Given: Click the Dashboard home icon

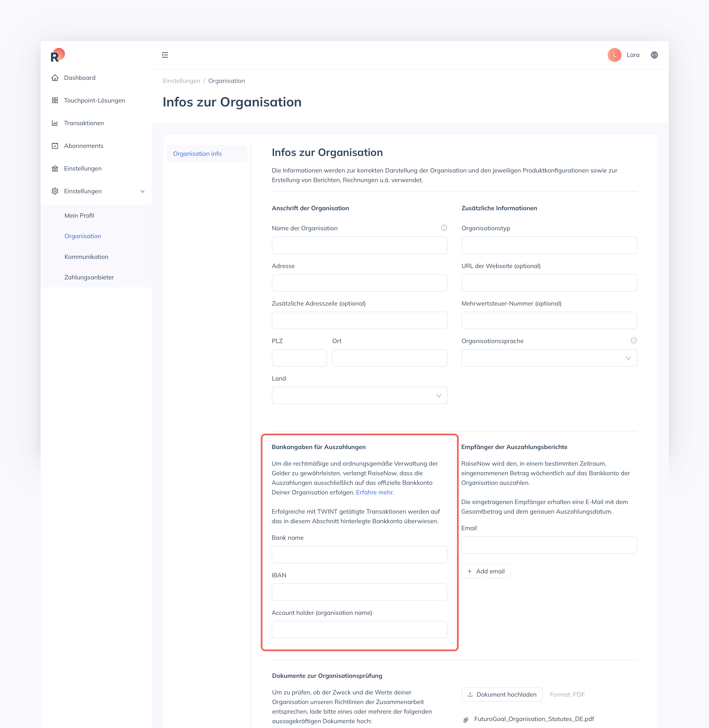Looking at the screenshot, I should (x=55, y=78).
